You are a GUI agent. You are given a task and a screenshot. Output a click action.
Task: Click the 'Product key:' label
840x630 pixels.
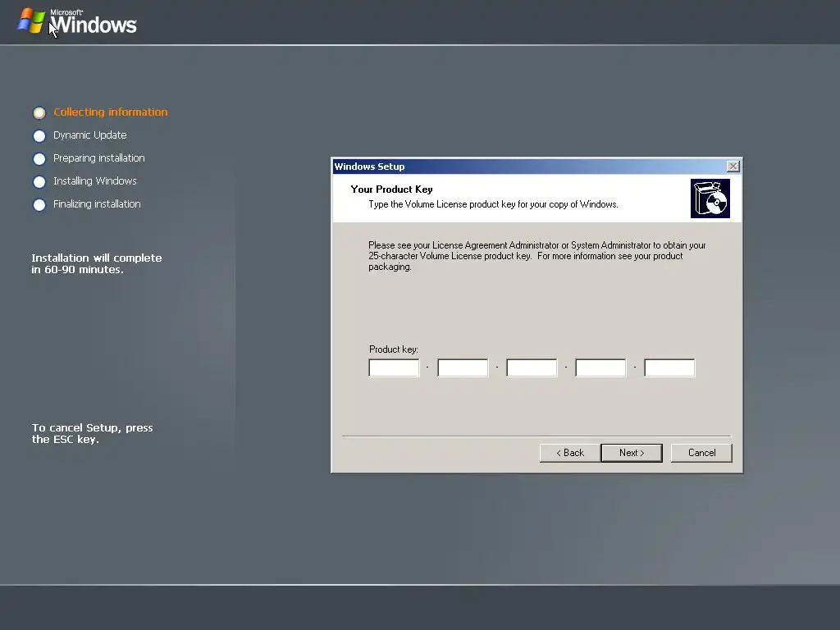point(394,349)
